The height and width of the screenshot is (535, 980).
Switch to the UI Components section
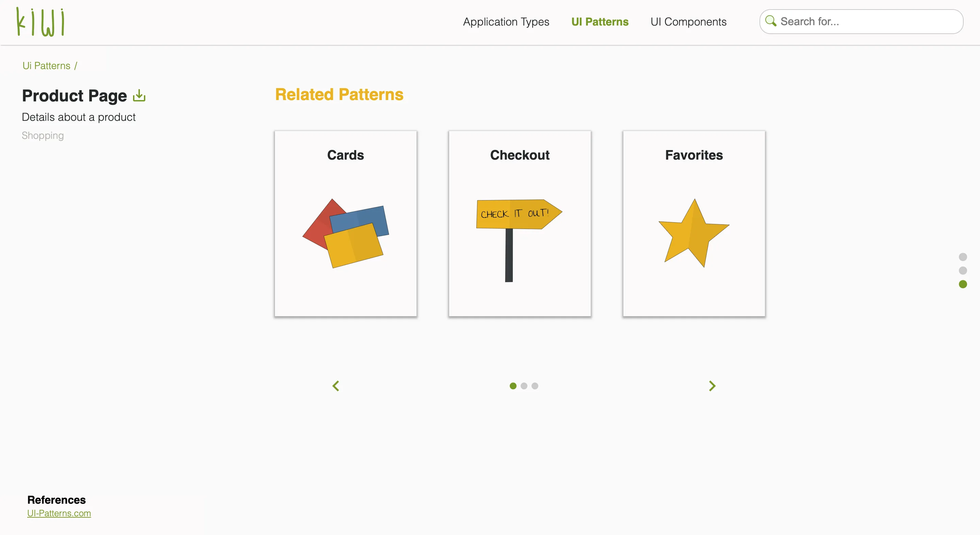[x=688, y=22]
